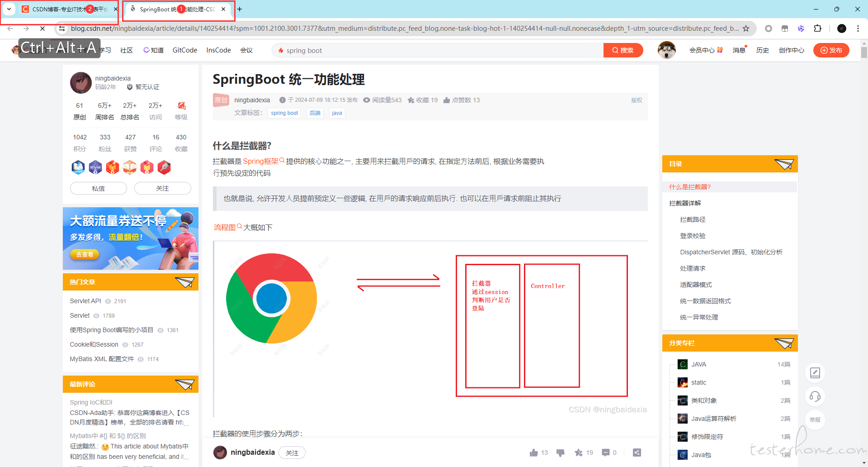Open the Chrome profile avatar
This screenshot has height=467, width=868.
click(x=842, y=29)
